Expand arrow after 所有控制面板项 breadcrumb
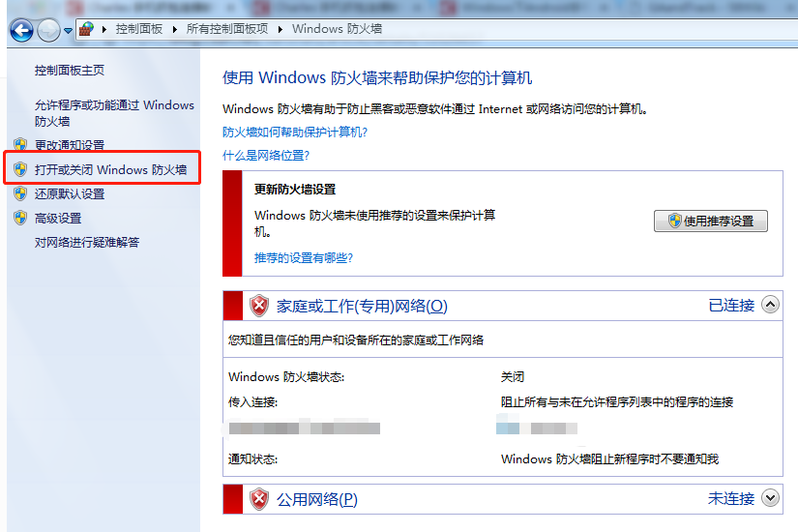The width and height of the screenshot is (798, 532). point(281,30)
